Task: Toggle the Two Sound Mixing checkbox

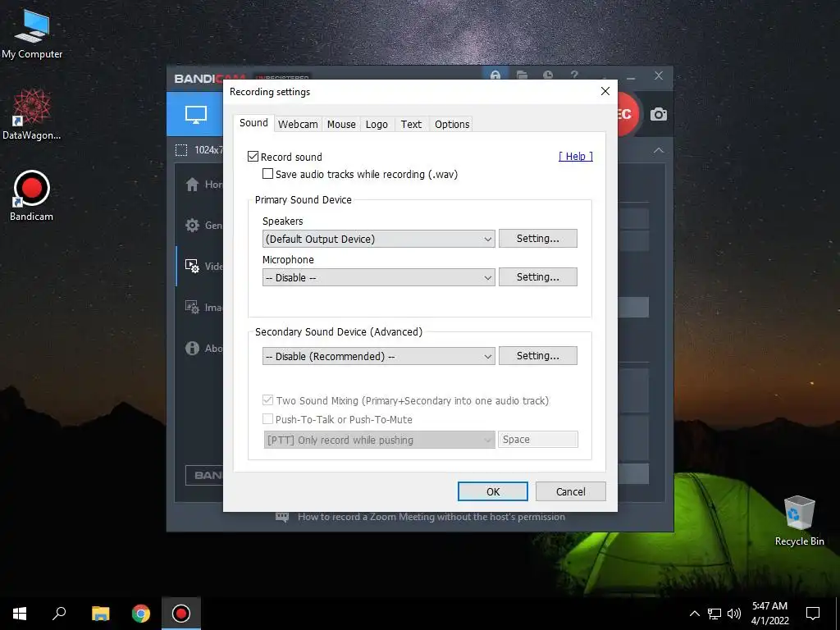Action: pyautogui.click(x=268, y=400)
